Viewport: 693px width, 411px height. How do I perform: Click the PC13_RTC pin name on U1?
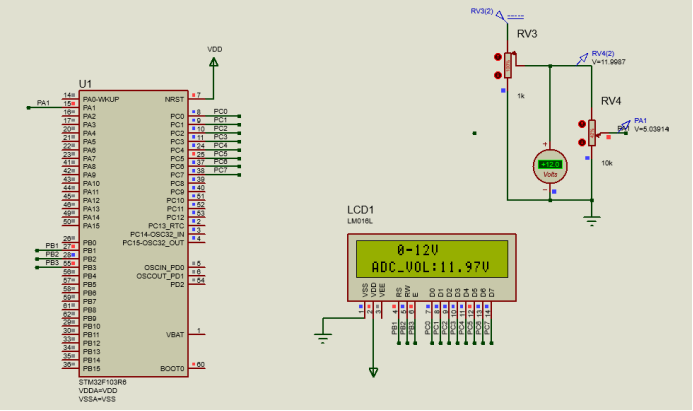tap(166, 226)
